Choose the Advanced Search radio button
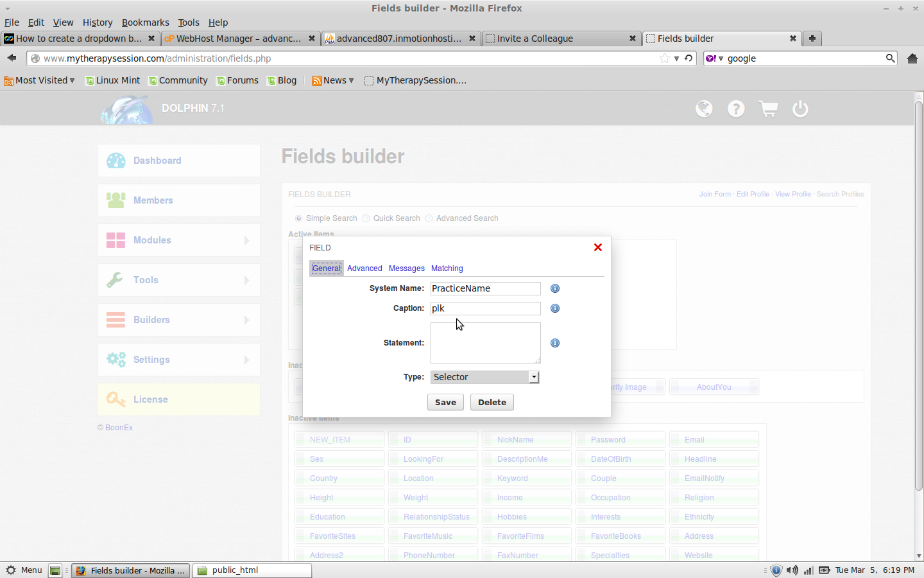This screenshot has height=578, width=924. pyautogui.click(x=429, y=218)
